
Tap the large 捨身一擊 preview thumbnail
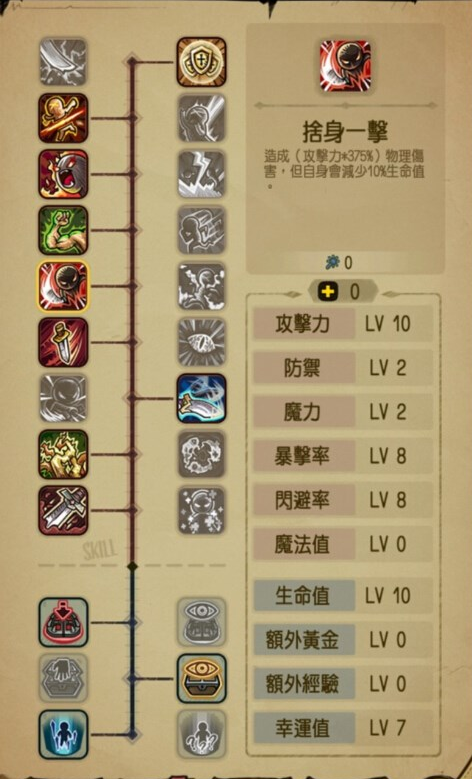pos(345,66)
